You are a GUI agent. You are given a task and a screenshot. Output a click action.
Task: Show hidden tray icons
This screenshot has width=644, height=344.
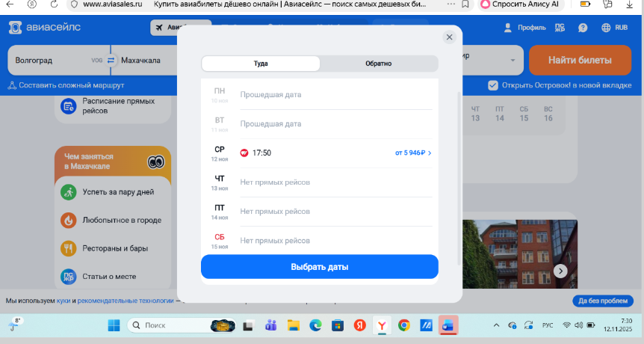496,325
